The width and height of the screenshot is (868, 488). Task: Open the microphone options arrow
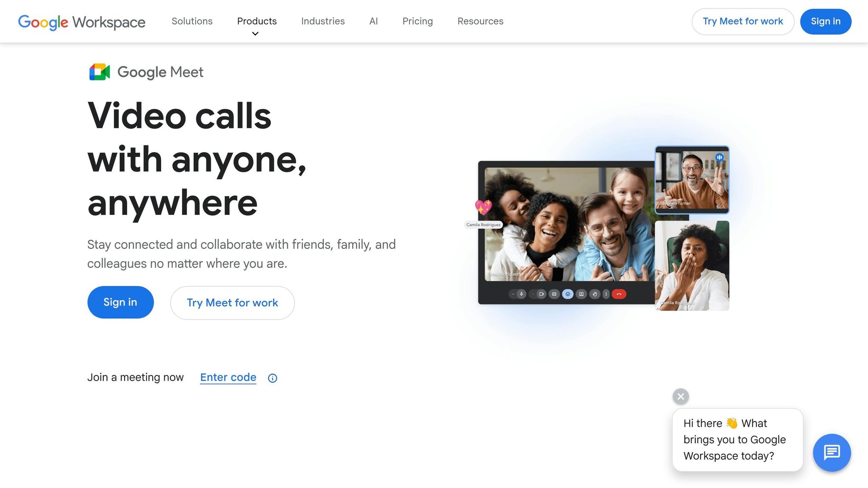pos(514,294)
